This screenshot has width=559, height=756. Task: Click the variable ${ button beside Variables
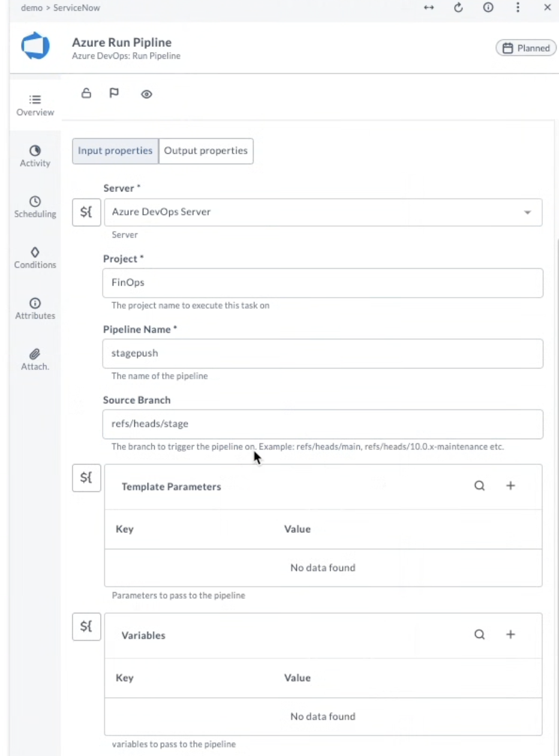point(86,627)
